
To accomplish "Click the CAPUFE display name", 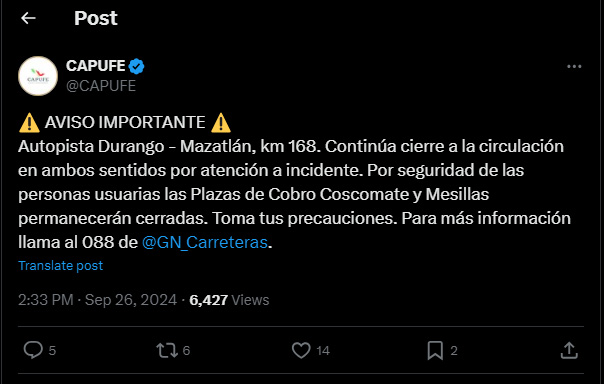I will click(x=96, y=66).
